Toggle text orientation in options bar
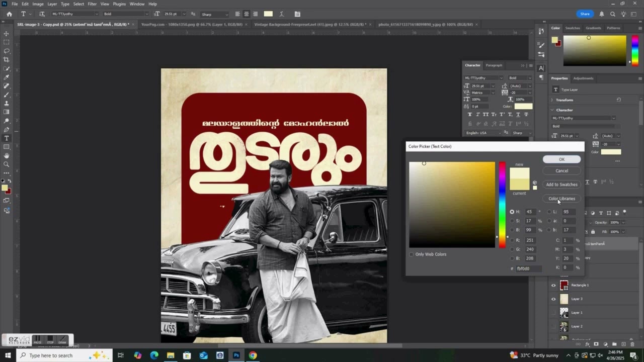The height and width of the screenshot is (362, 644). (42, 14)
